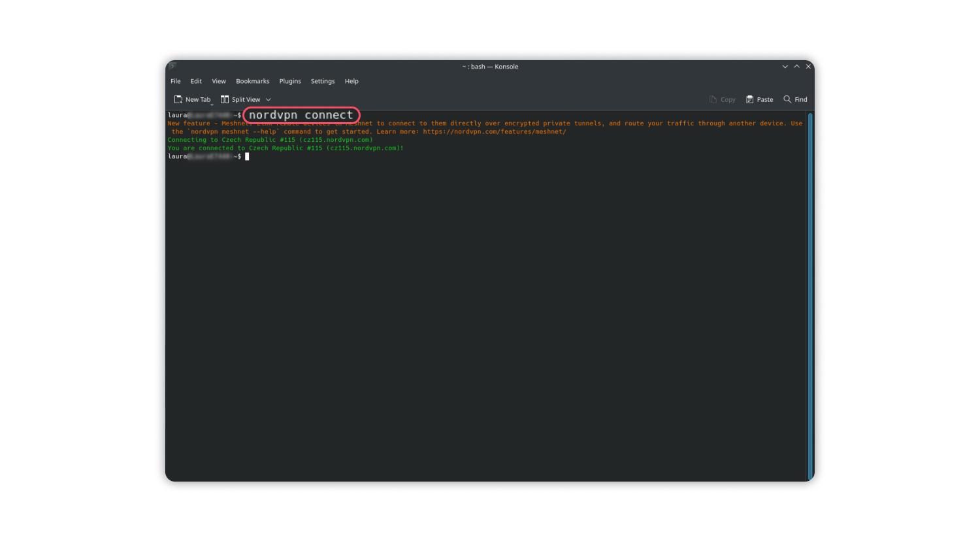Viewport: 980px width, 541px height.
Task: Click the nordvpn.com/features/meshnet URL
Action: pos(495,131)
